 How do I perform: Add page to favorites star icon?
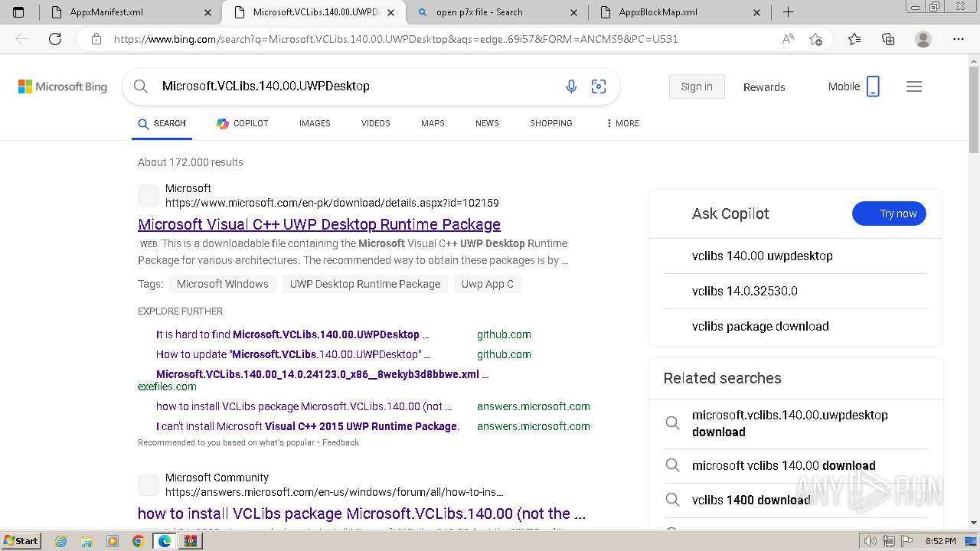815,39
